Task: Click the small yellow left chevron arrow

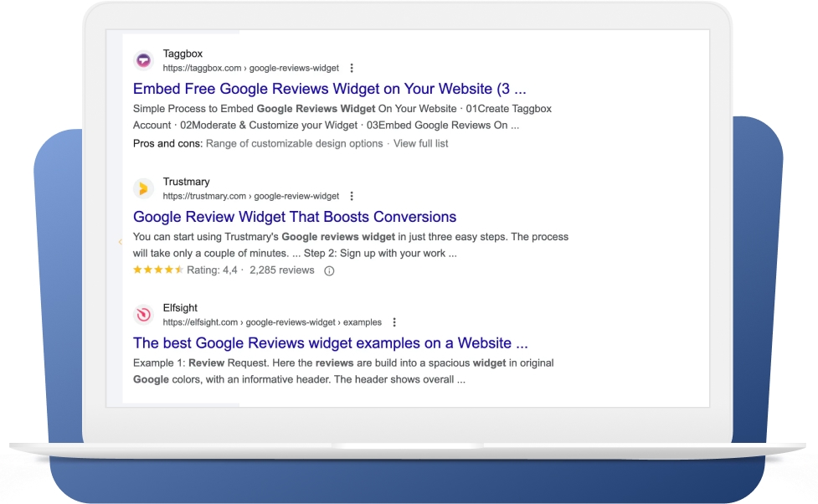Action: coord(121,242)
